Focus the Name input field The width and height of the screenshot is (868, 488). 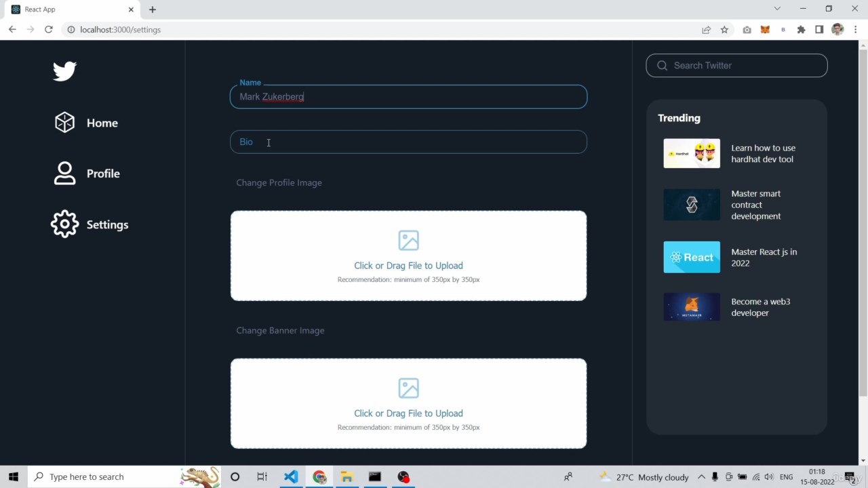(x=408, y=97)
